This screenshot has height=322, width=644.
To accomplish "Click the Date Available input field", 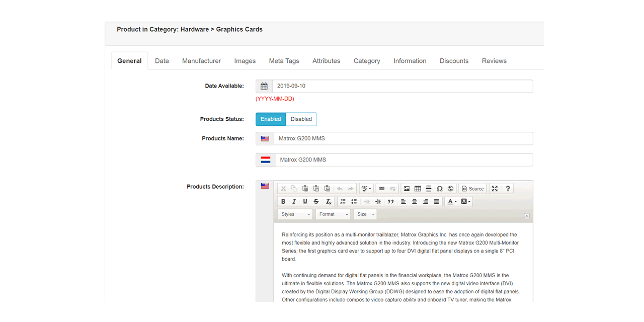I will [x=403, y=86].
